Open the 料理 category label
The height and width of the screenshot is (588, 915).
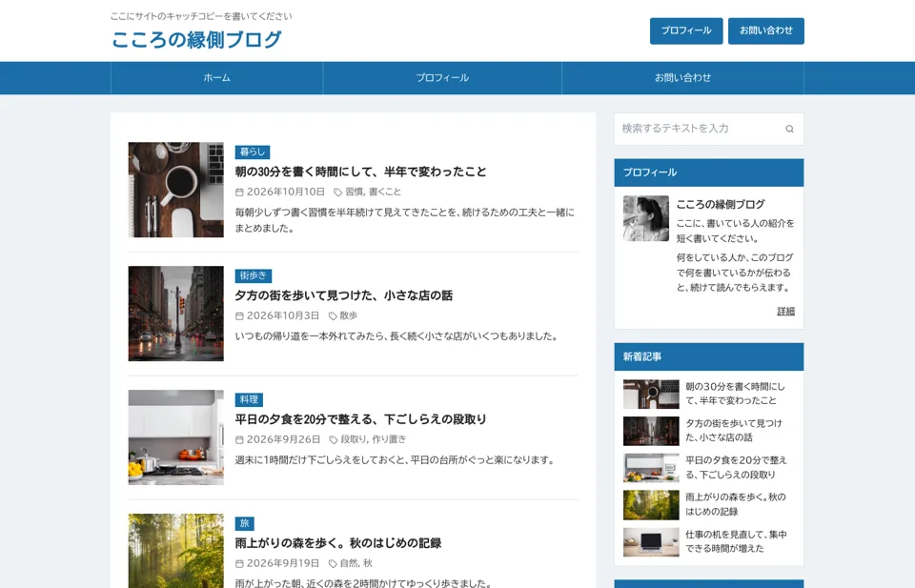tap(249, 399)
